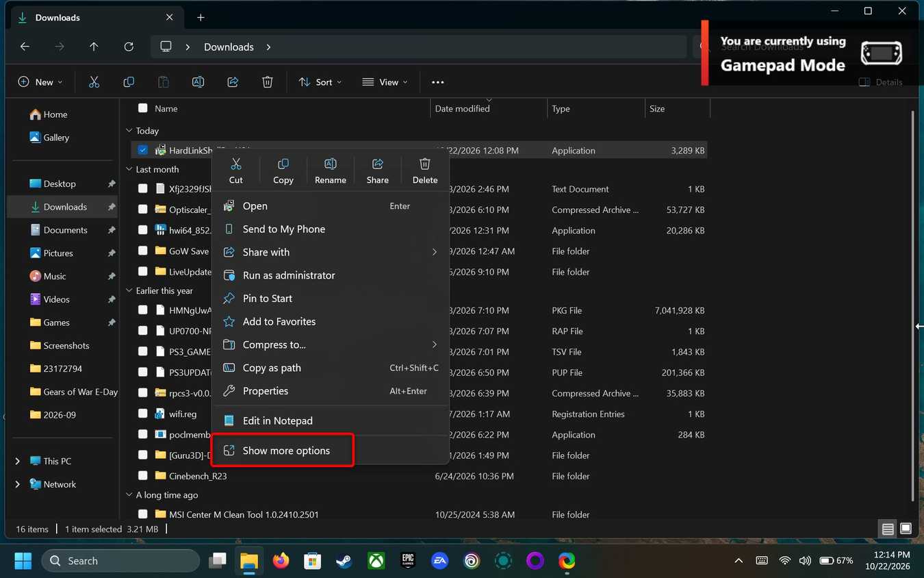Go up one folder with the Up arrow
Screen dimensions: 924x578
(x=94, y=47)
